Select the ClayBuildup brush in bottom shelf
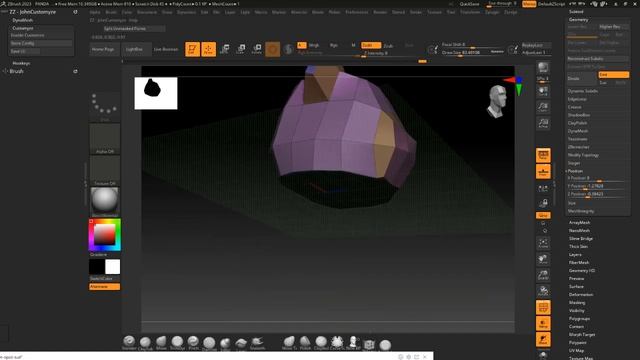 [145, 343]
